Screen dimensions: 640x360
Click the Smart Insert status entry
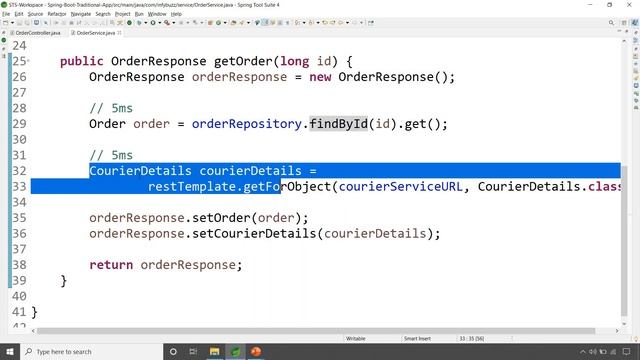417,338
